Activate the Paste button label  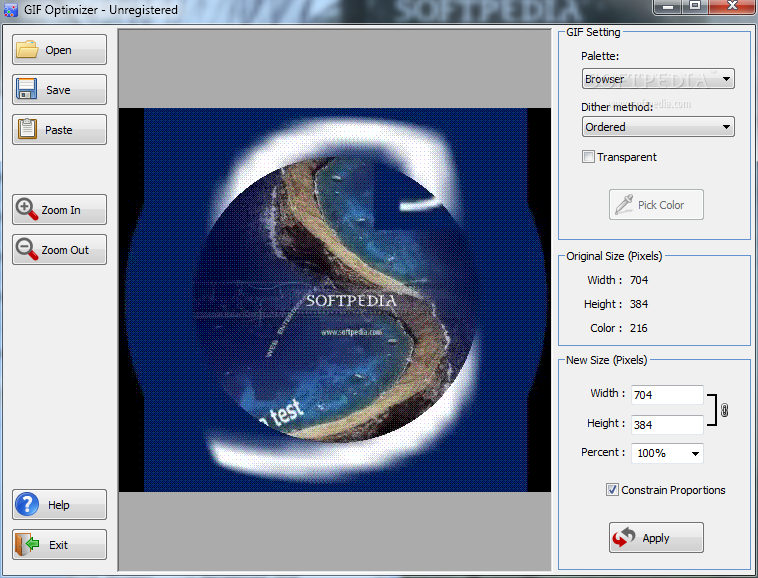(58, 130)
